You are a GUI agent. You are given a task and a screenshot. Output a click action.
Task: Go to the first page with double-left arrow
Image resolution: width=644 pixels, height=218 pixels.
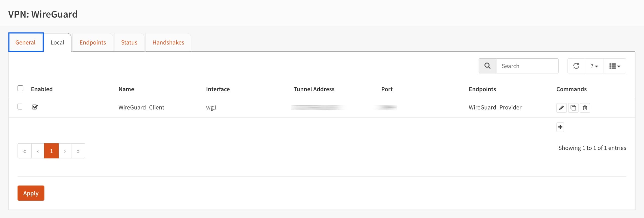[x=25, y=151]
